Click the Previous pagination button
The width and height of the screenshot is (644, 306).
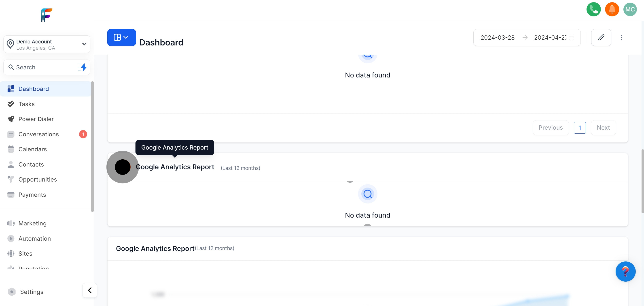point(550,128)
